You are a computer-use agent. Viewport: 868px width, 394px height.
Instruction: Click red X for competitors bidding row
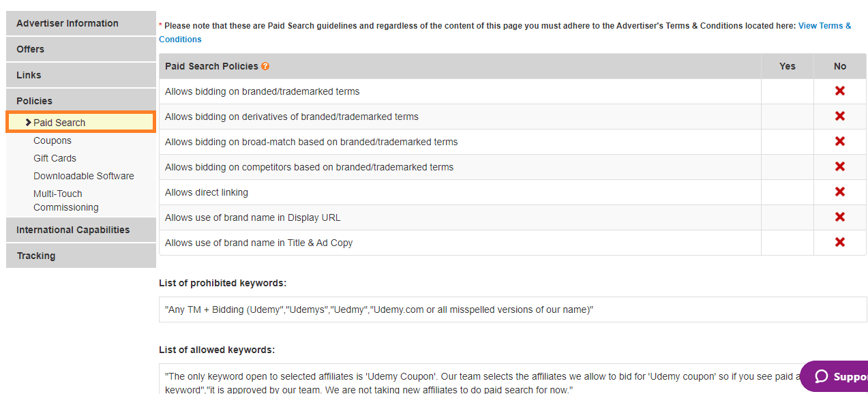[840, 166]
